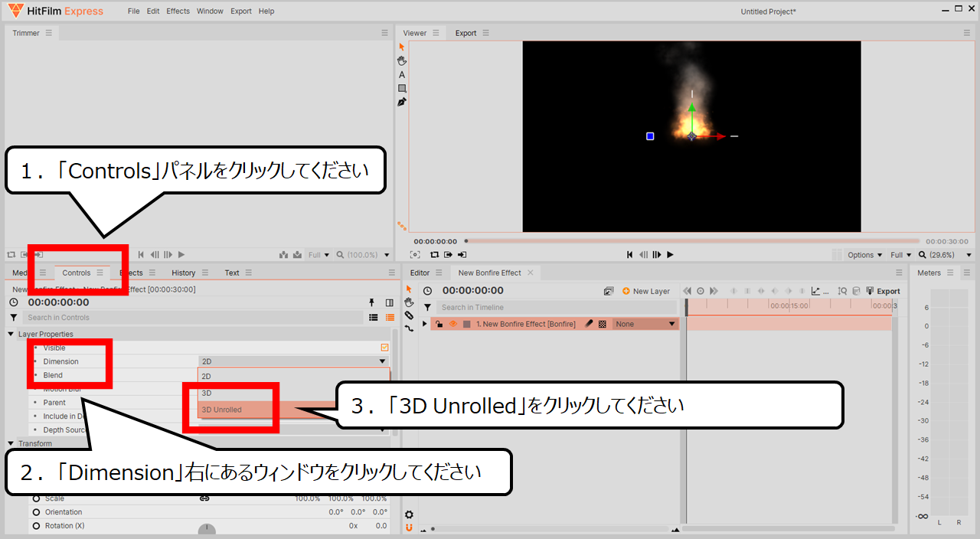Expand the New Bonfire Effect layer
The image size is (980, 539).
(x=425, y=324)
